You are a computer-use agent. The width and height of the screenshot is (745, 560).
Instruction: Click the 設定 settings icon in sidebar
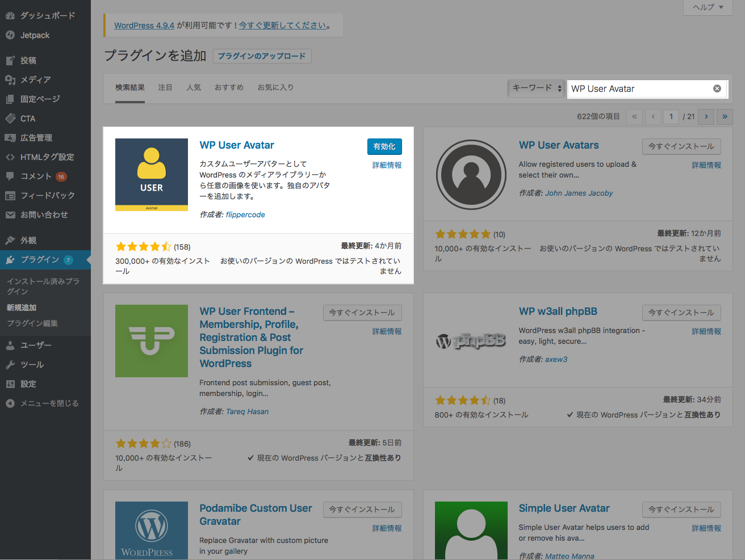click(10, 384)
